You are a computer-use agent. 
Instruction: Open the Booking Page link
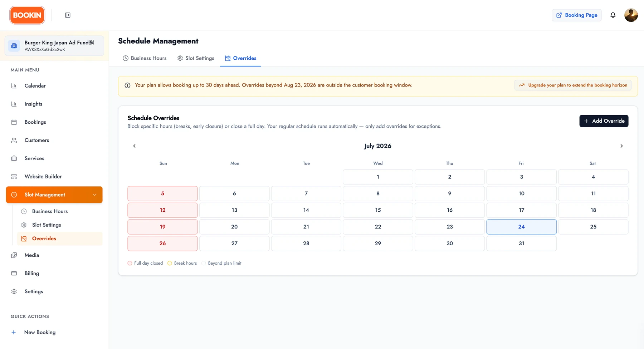coord(577,15)
